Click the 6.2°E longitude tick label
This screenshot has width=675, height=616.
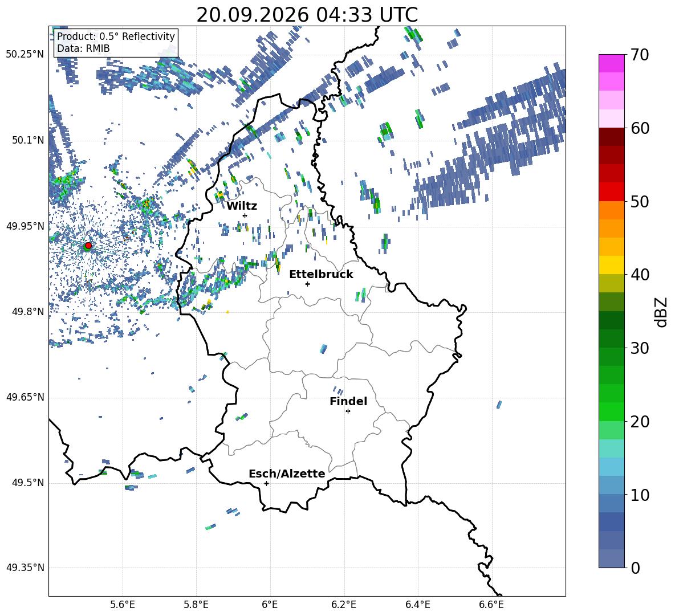pyautogui.click(x=344, y=605)
